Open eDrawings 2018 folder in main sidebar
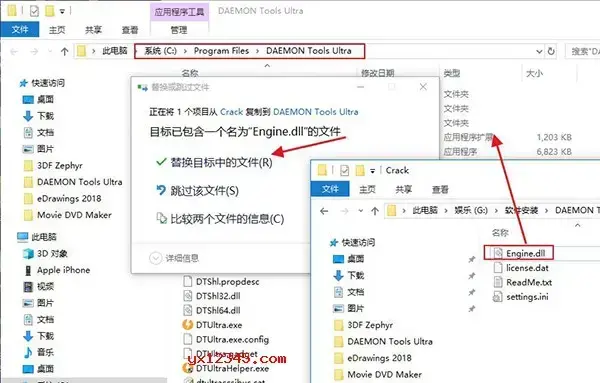Viewport: 600px width, 383px height. coord(63,198)
